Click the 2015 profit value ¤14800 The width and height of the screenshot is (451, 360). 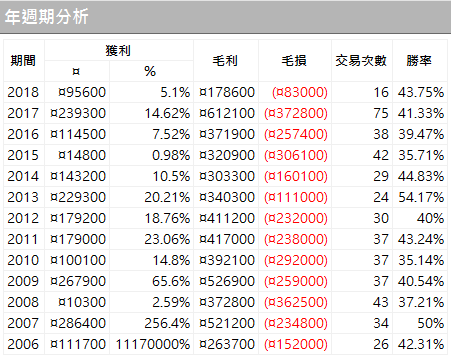point(82,155)
